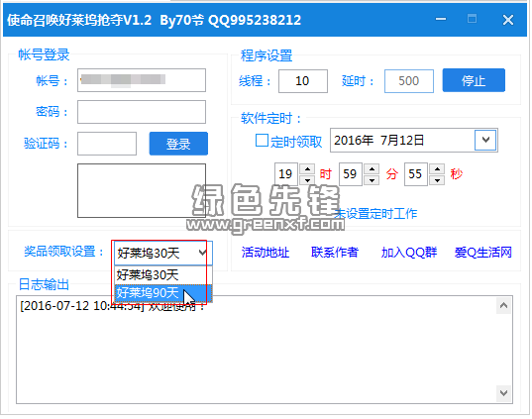Increase the seconds with up arrow
Viewport: 532px width, 419px height.
[x=437, y=169]
